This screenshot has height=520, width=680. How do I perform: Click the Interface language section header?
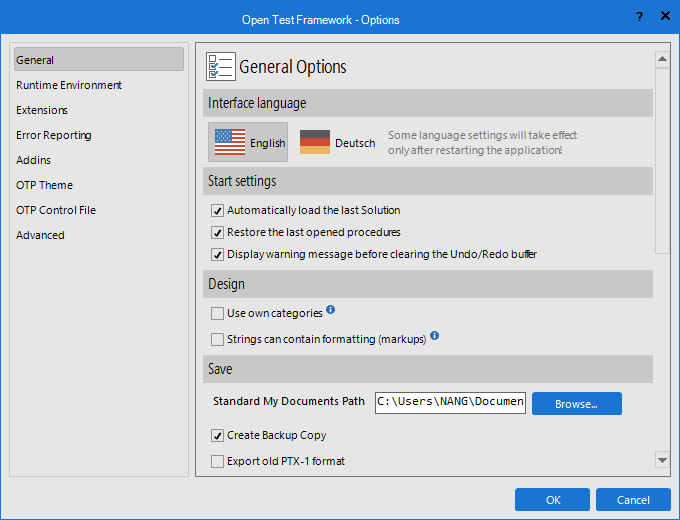(428, 103)
